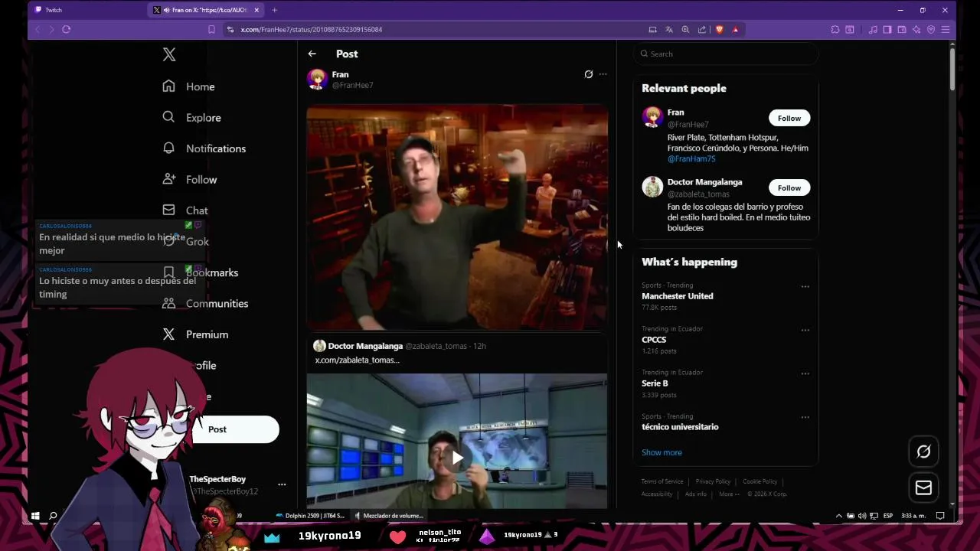
Task: Open the more options menu on Fran's post
Action: 603,74
